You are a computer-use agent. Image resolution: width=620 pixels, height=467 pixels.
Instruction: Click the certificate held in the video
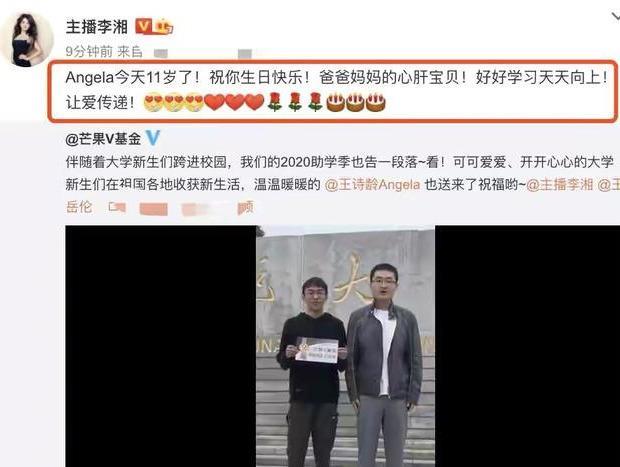(316, 350)
